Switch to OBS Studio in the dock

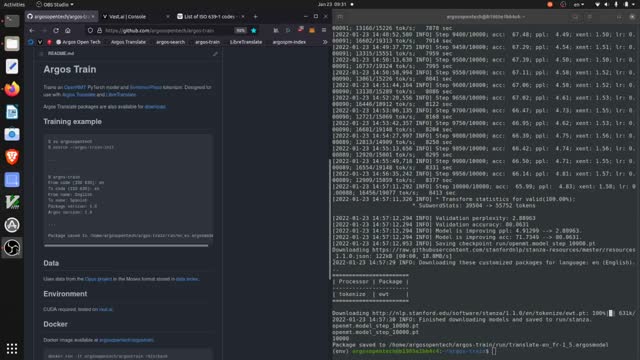tap(12, 248)
